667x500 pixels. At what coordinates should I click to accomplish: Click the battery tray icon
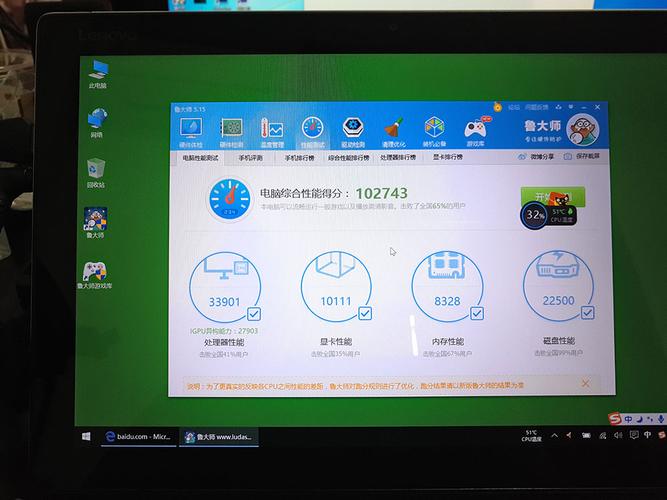(x=586, y=435)
